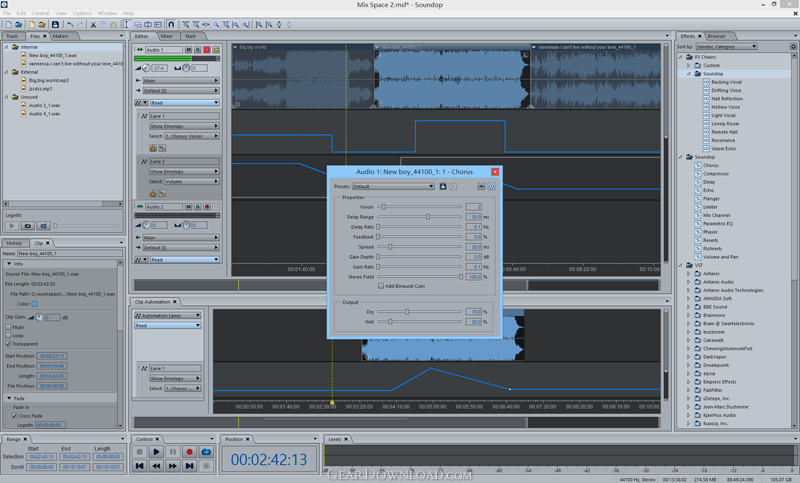Image resolution: width=800 pixels, height=483 pixels.
Task: Click the Play button in Control panel
Action: [156, 452]
